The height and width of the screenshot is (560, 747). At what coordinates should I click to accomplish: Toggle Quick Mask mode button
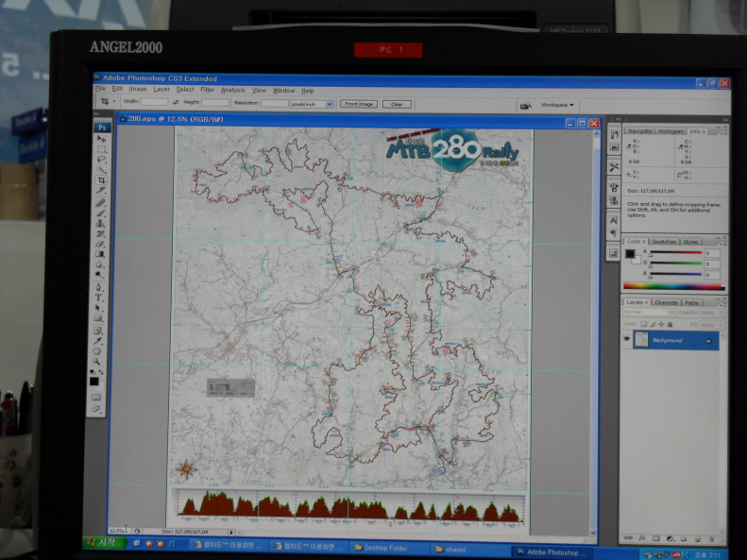tap(96, 398)
